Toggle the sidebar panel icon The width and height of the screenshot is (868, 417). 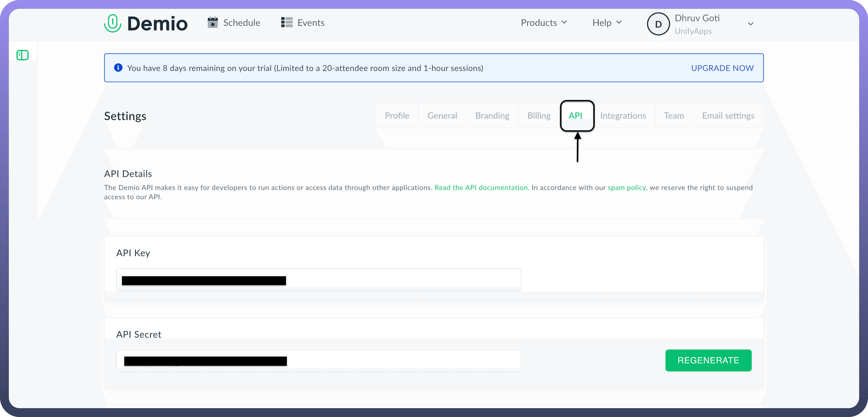(x=23, y=55)
